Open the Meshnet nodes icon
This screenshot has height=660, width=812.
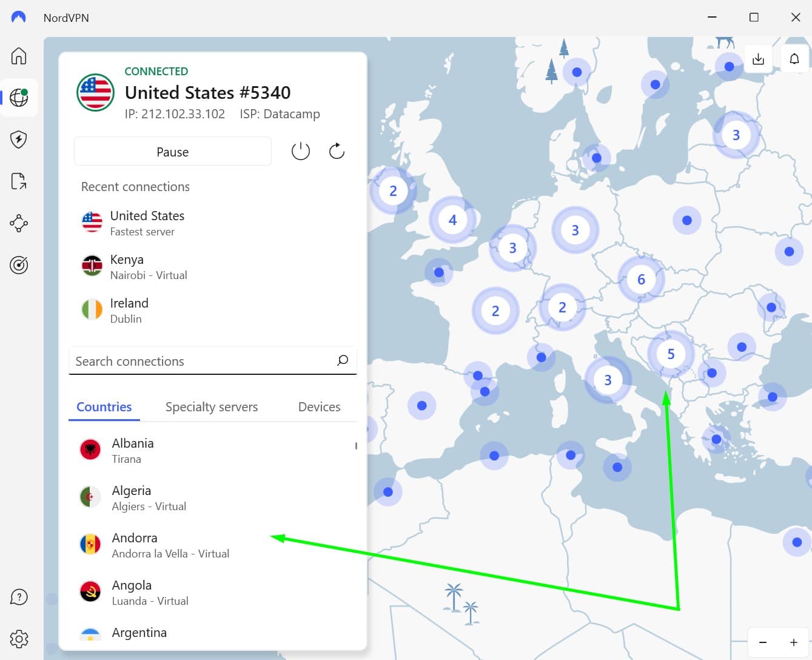pyautogui.click(x=19, y=223)
